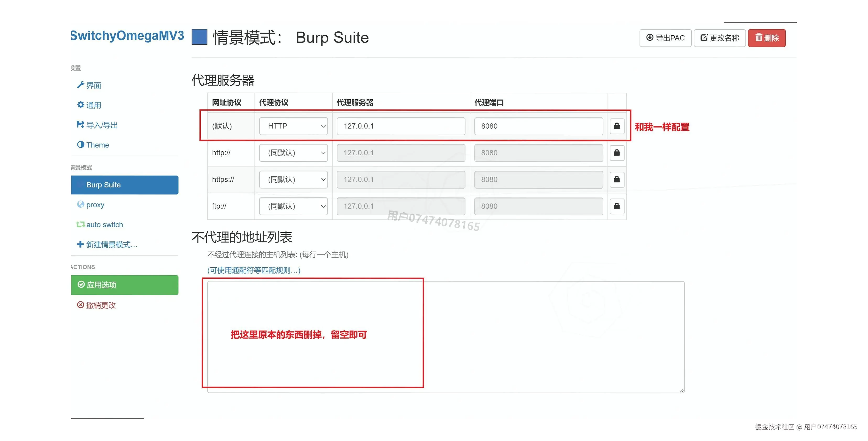Click the edit icon on 更改名称
The width and height of the screenshot is (868, 441).
704,37
